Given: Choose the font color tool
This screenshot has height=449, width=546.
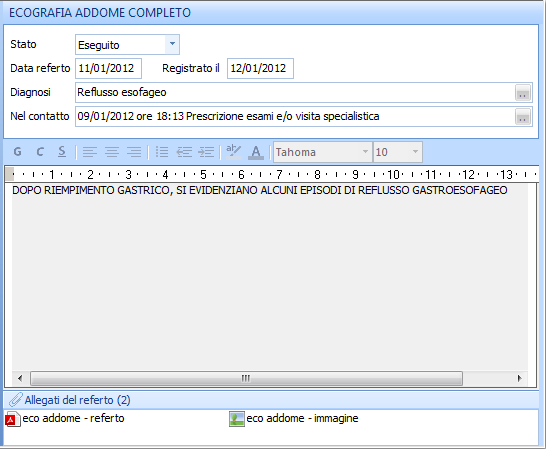Looking at the screenshot, I should pyautogui.click(x=256, y=152).
